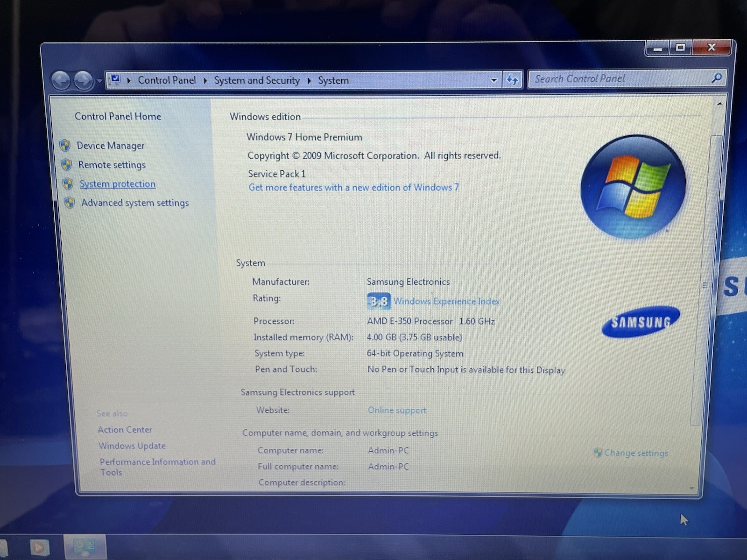Click the scrollbar up arrow

coord(719,104)
